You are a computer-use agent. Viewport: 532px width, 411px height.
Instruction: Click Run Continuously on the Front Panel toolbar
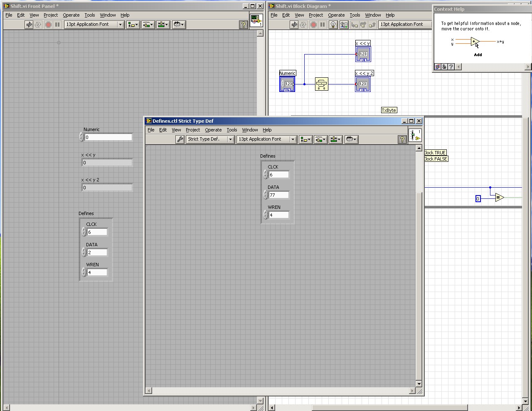pos(38,25)
